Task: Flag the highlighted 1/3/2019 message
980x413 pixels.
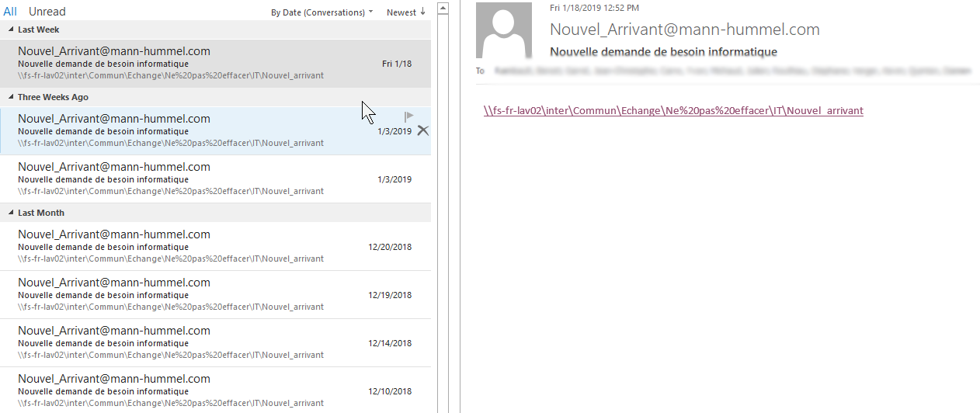Action: 409,116
